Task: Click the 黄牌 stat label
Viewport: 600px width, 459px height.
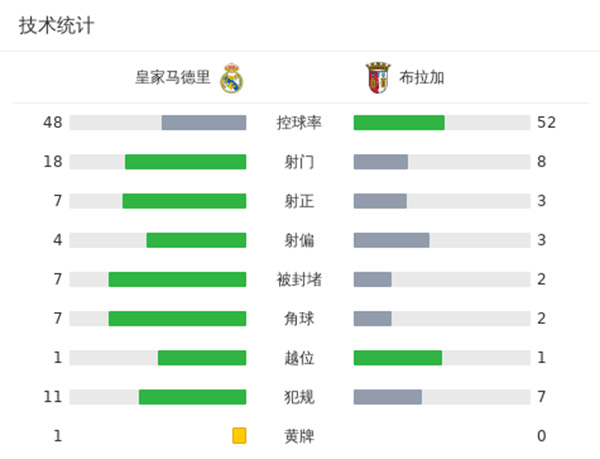Action: tap(299, 436)
